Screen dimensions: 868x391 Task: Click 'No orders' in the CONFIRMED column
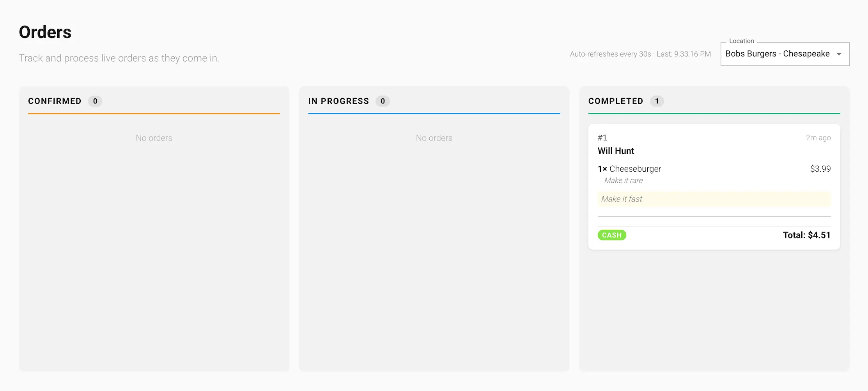(154, 138)
